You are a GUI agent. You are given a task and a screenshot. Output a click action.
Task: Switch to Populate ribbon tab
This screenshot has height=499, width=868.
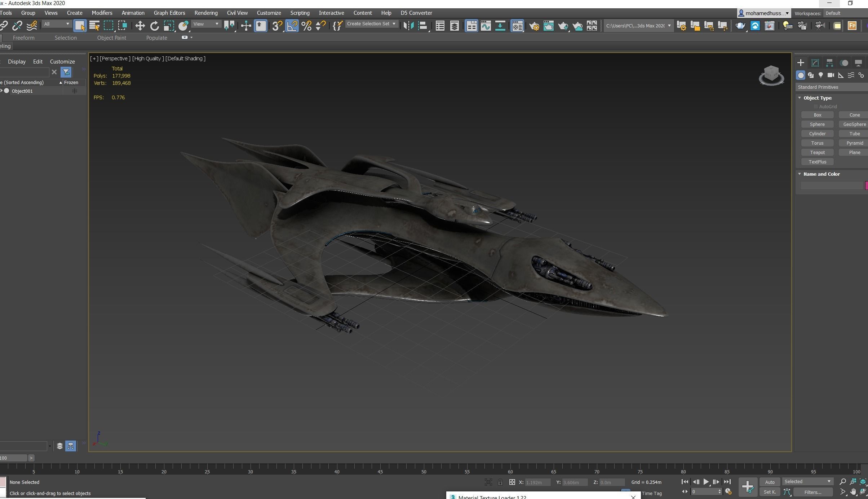point(156,38)
